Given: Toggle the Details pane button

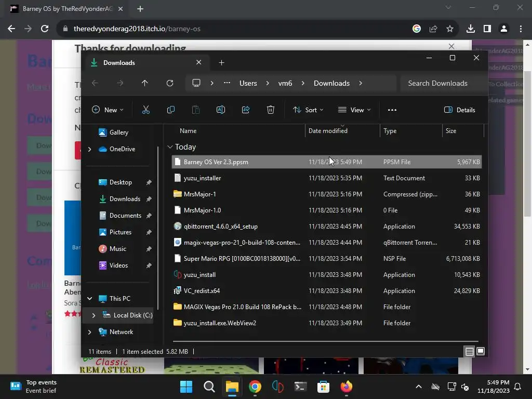Looking at the screenshot, I should 460,110.
